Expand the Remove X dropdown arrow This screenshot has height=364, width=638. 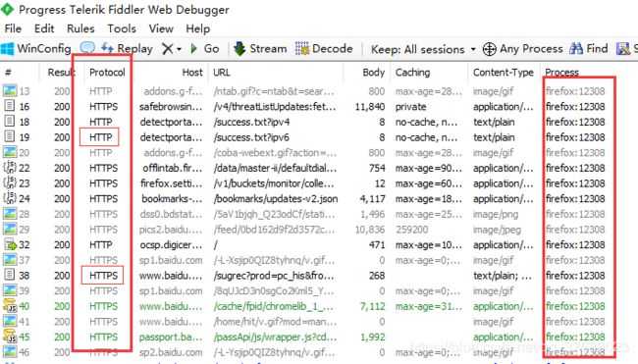pyautogui.click(x=179, y=50)
